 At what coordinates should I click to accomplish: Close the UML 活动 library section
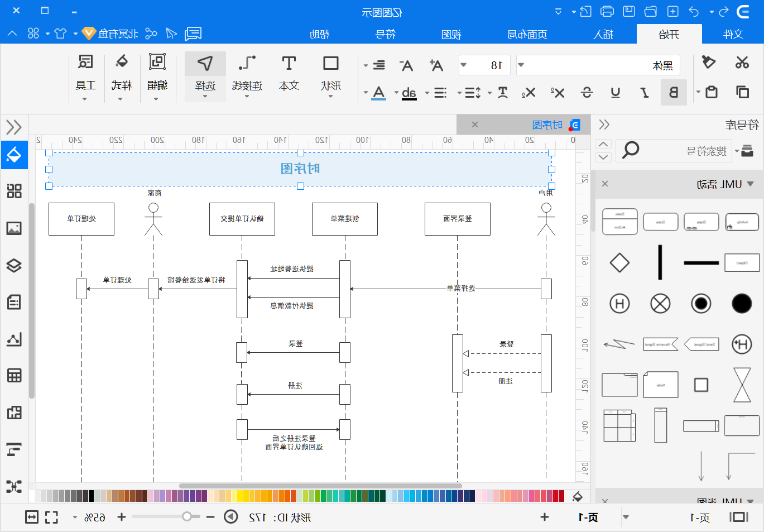pos(605,184)
